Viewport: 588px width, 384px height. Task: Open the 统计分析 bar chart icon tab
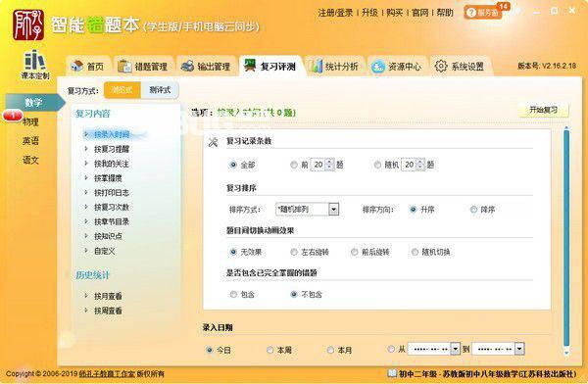click(334, 67)
